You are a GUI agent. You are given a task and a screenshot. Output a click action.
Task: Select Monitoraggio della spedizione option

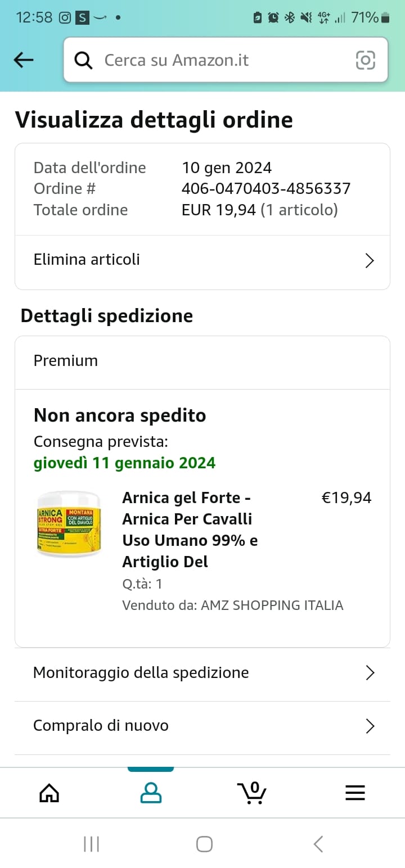202,674
